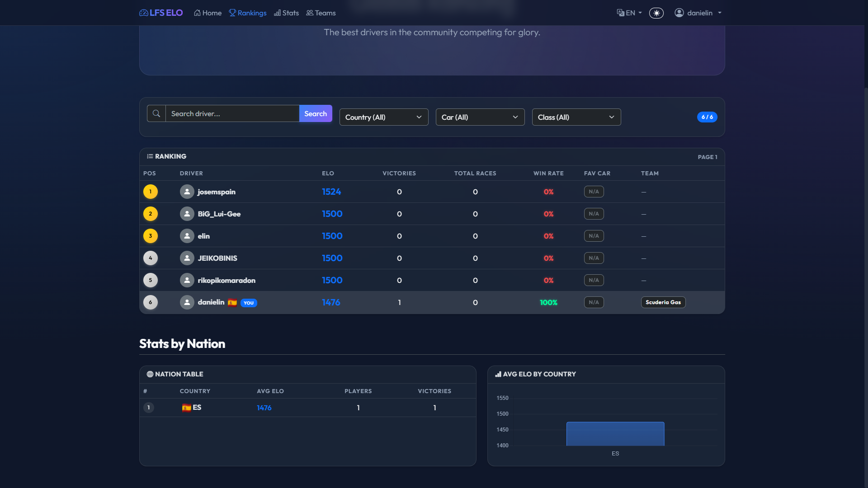Click the ES flag in nation table
The height and width of the screenshot is (488, 868).
pyautogui.click(x=186, y=408)
